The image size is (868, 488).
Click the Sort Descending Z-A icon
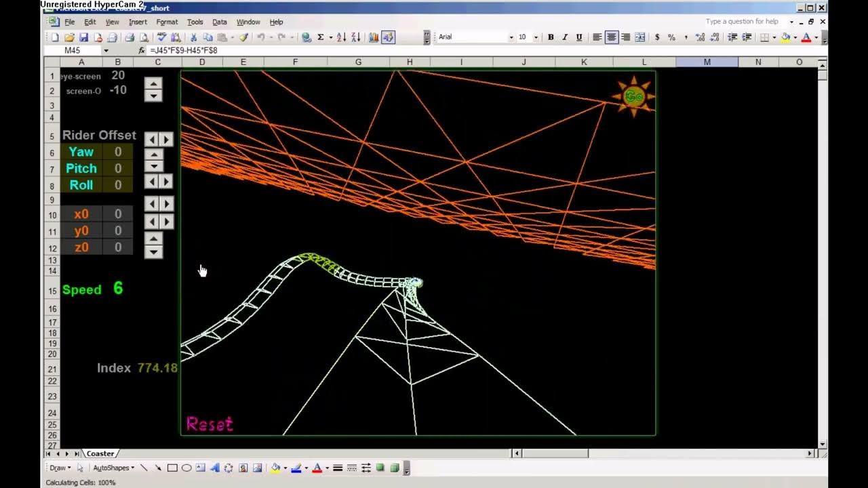tap(355, 37)
